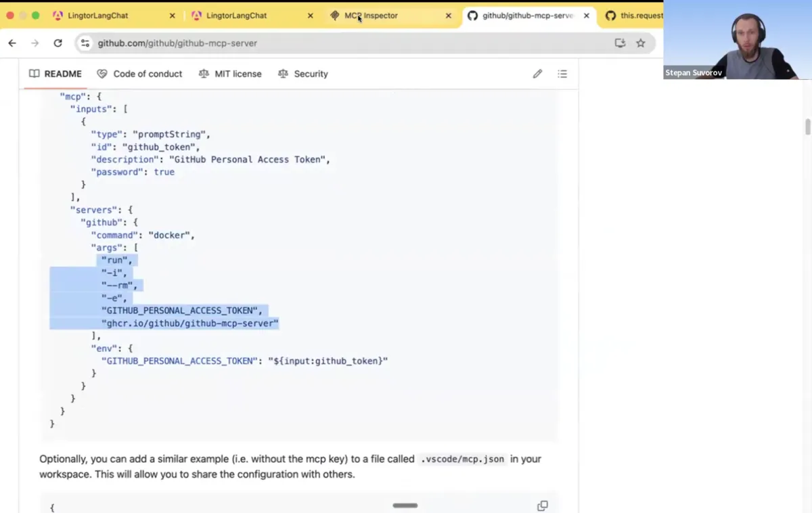Screen dimensions: 812x513
Task: Click the MCP Inspector tab favicon
Action: click(335, 16)
